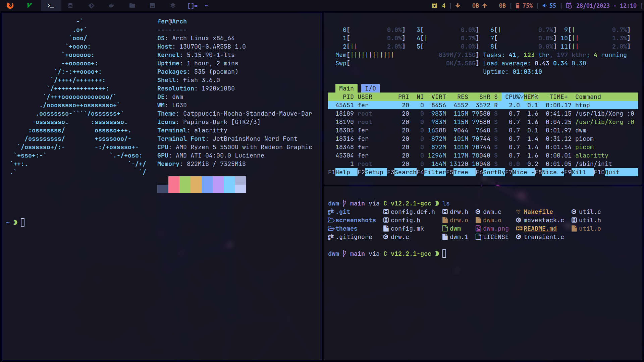
Task: Select the htop Main tab
Action: pos(346,88)
